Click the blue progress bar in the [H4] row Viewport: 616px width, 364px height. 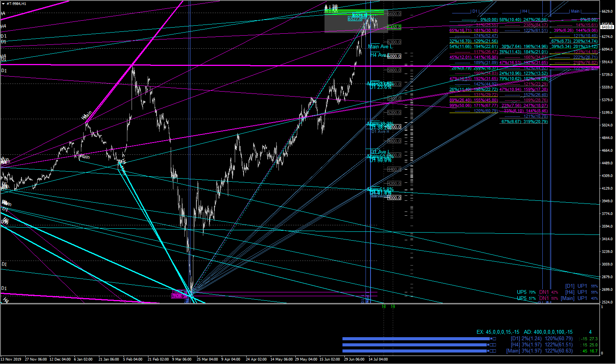[415, 345]
